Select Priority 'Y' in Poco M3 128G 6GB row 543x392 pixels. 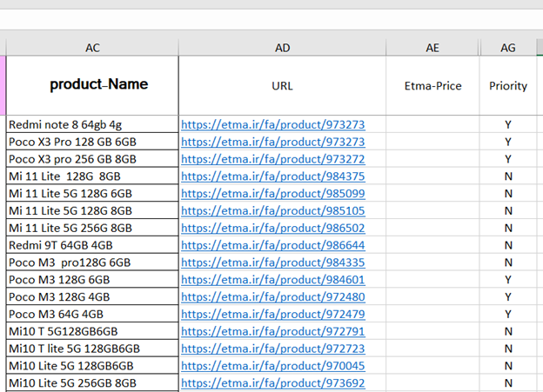[508, 279]
